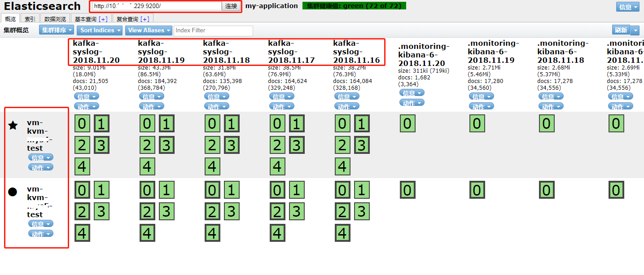Image resolution: width=644 pixels, height=275 pixels.
Task: Open 信息 menu for kafka-syslog-2018.11.19
Action: (x=152, y=96)
